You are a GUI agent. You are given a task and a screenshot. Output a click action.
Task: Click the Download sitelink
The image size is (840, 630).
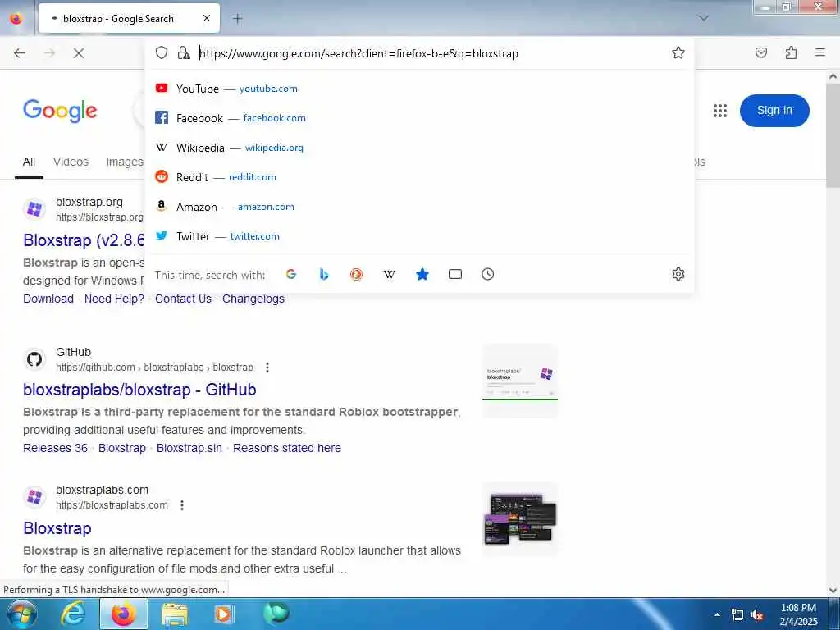point(48,299)
